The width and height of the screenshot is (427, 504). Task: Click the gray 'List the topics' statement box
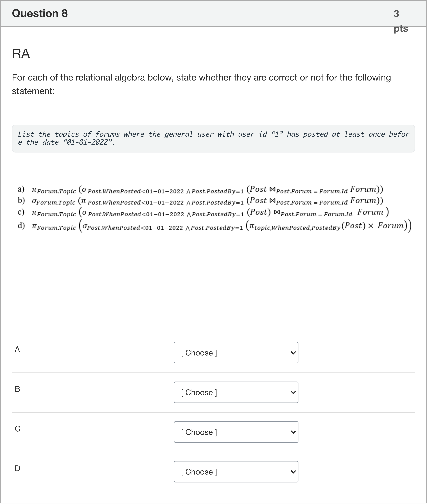coord(213,138)
